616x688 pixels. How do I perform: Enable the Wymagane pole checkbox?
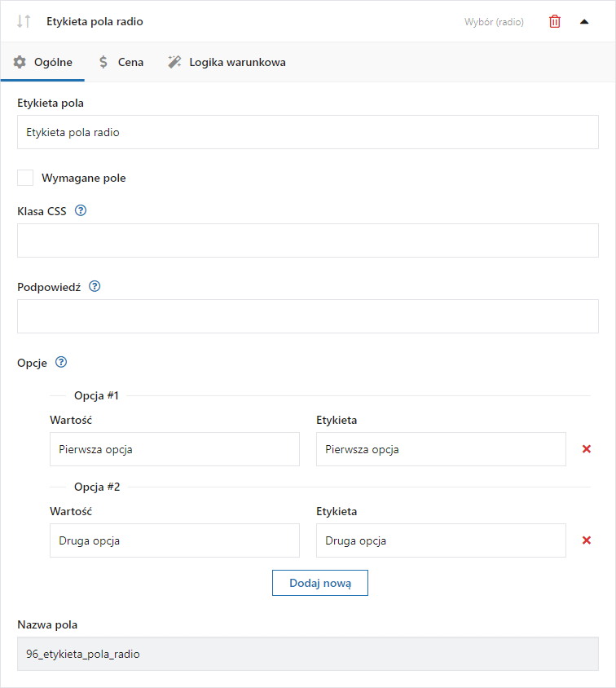coord(25,178)
